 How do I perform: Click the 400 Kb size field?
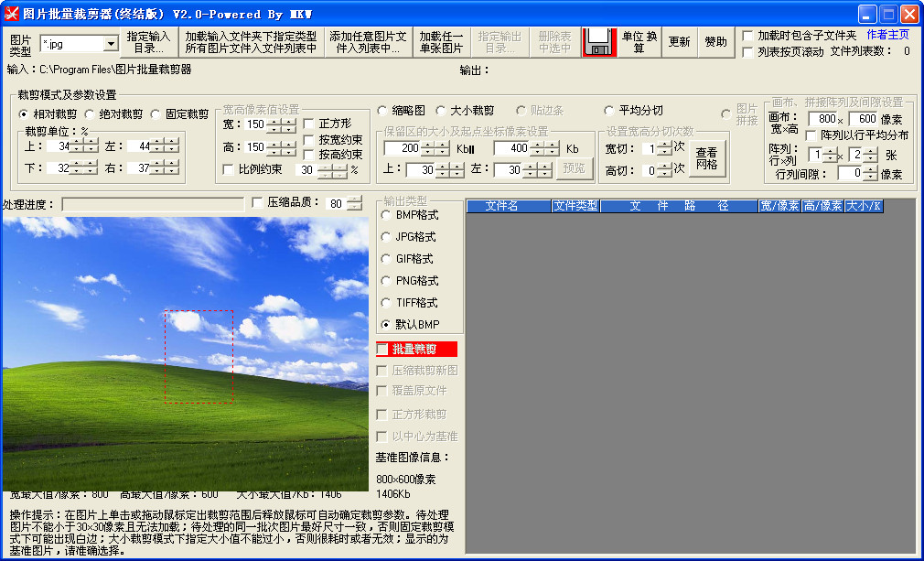(510, 148)
